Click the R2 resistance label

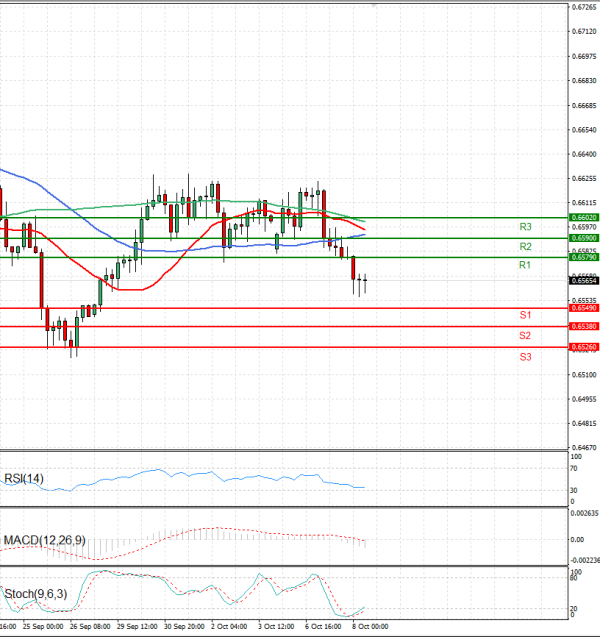point(525,246)
